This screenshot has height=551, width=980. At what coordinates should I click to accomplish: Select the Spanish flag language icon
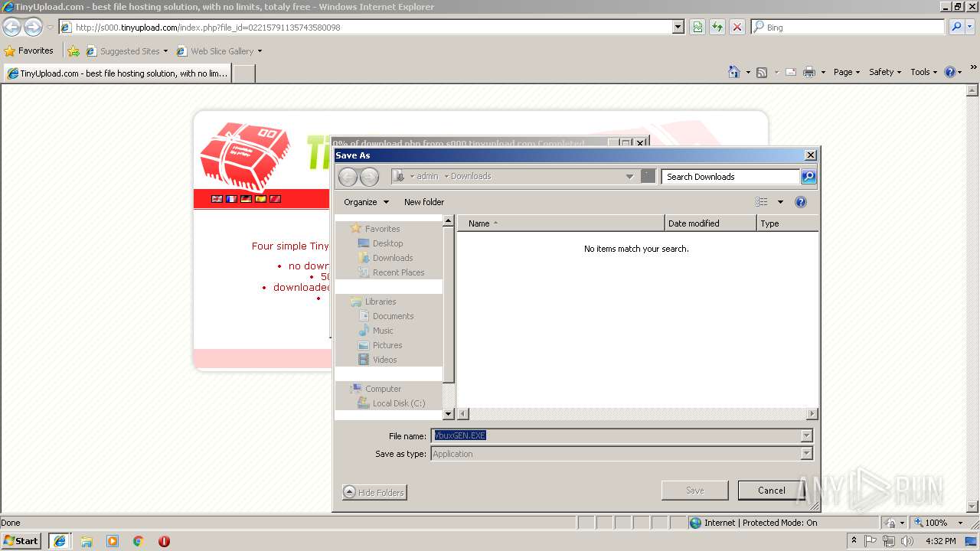[260, 199]
